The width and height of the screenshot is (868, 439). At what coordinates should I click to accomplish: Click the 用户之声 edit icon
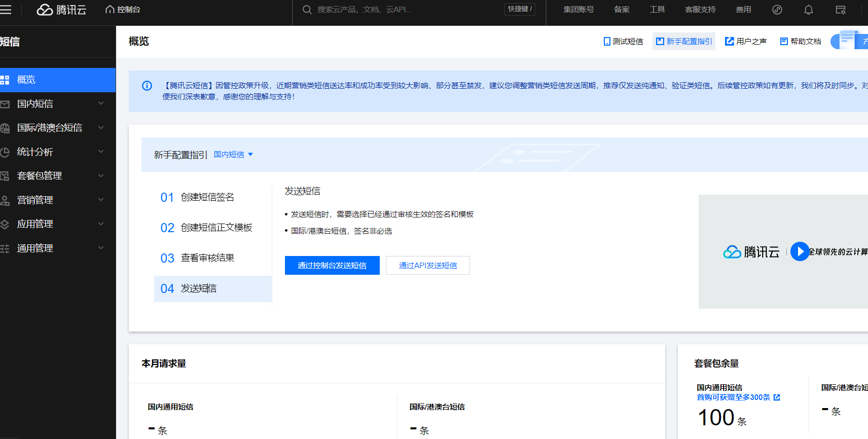pos(730,42)
